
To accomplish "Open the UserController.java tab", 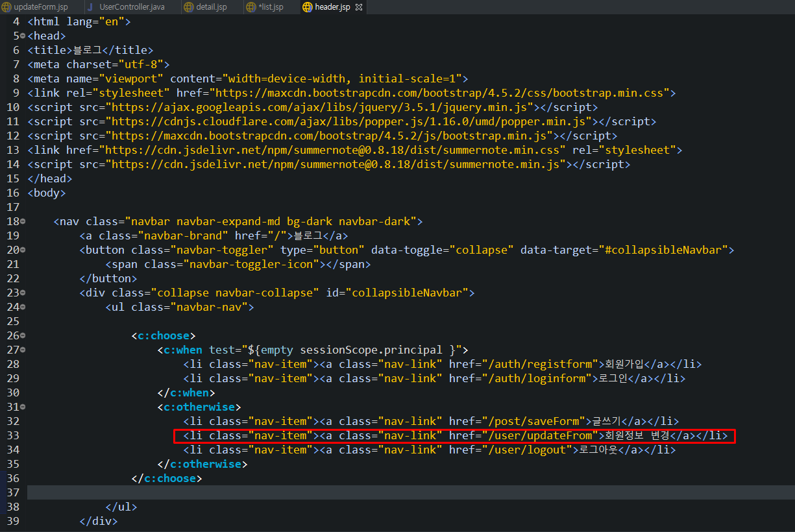I will (x=132, y=7).
